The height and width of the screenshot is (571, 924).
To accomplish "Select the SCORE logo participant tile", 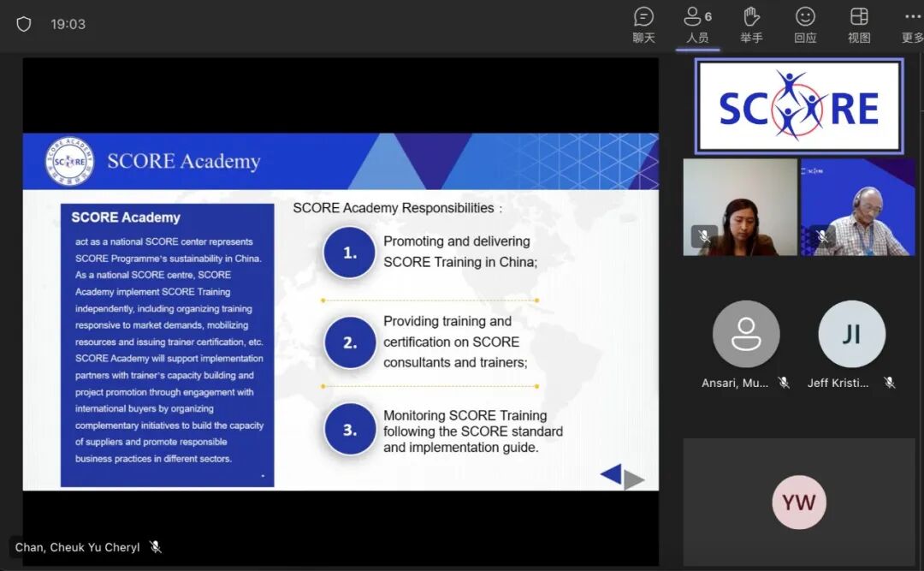I will 799,106.
